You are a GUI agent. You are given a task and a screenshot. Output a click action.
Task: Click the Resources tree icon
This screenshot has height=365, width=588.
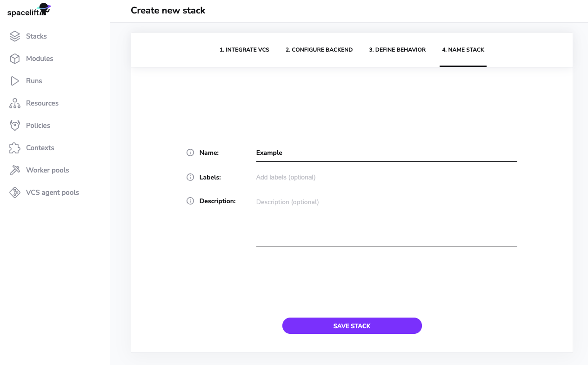coord(15,103)
